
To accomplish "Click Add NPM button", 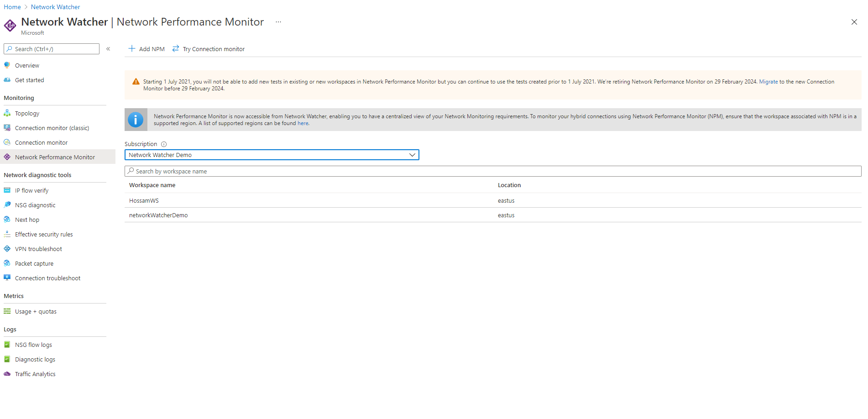I will [146, 49].
